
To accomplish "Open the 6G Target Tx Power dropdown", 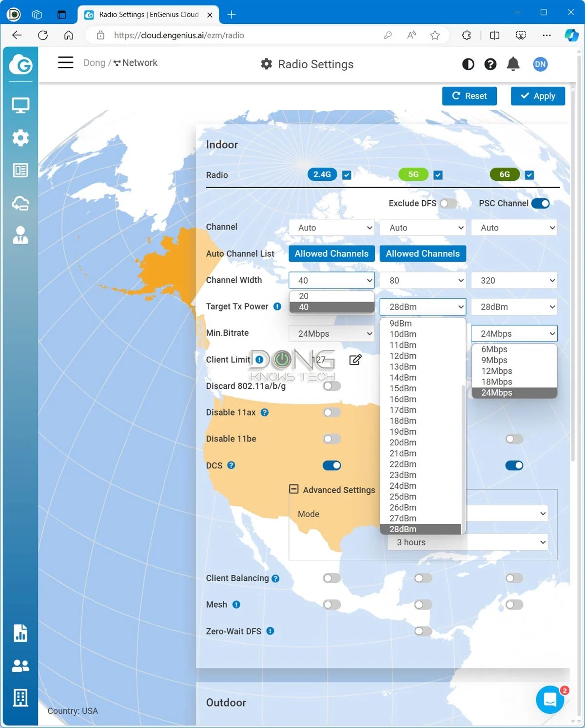I will (x=514, y=307).
